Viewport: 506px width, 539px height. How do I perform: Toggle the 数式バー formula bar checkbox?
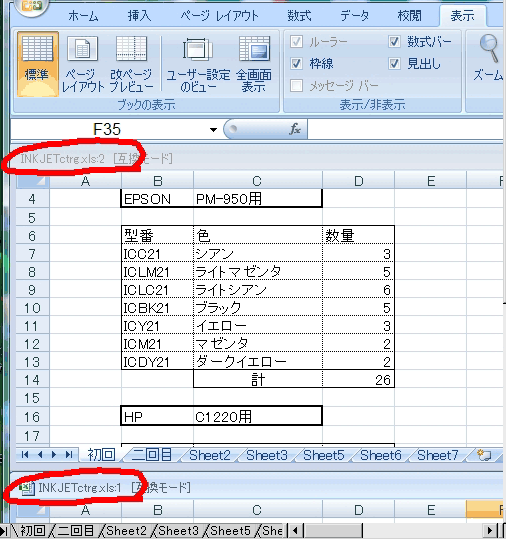point(394,42)
